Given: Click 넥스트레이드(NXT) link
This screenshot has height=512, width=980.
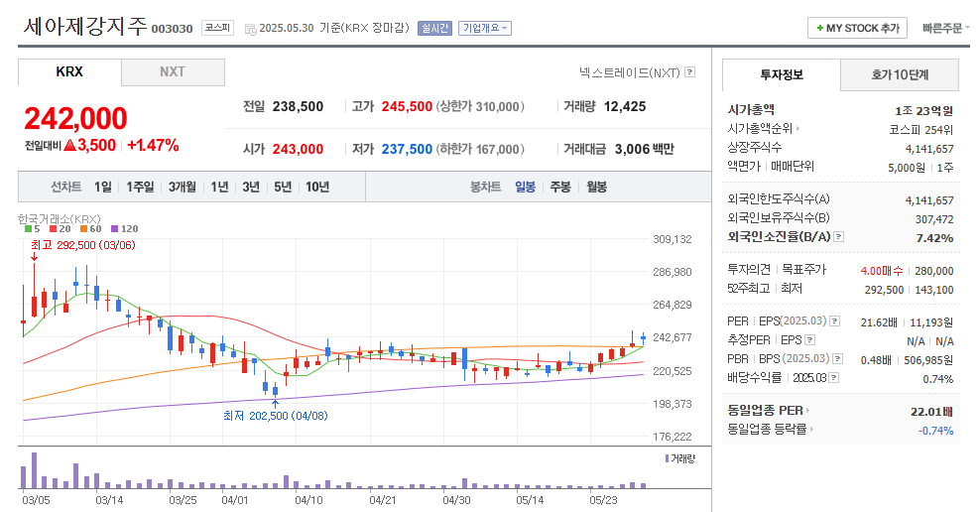Looking at the screenshot, I should [630, 72].
